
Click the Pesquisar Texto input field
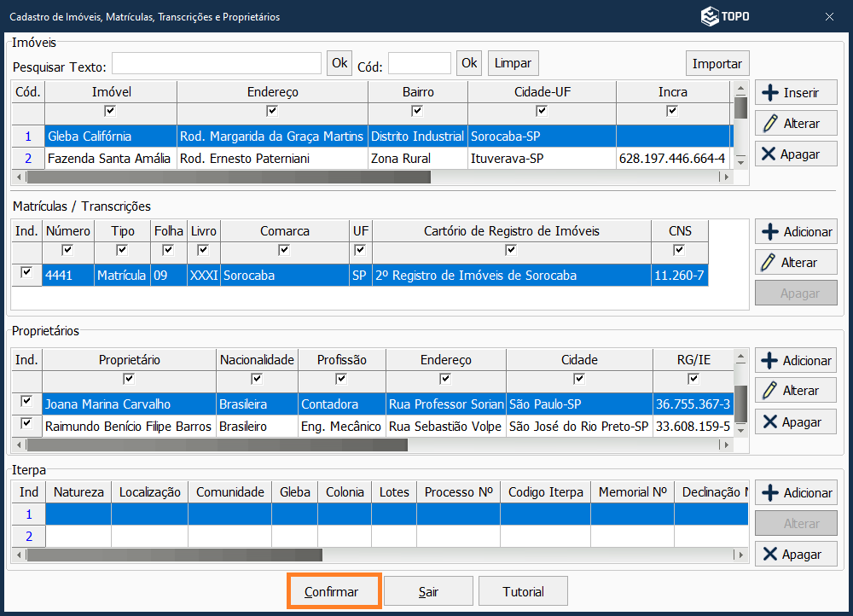(x=216, y=64)
